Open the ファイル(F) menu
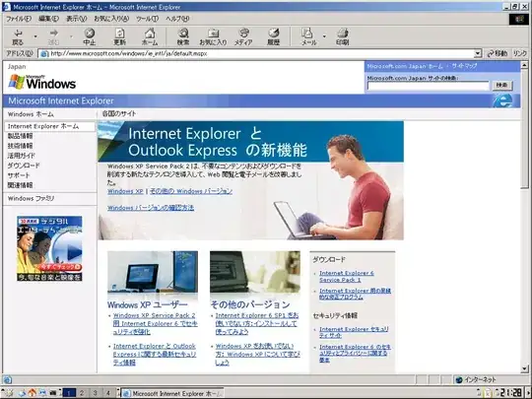 (x=19, y=19)
